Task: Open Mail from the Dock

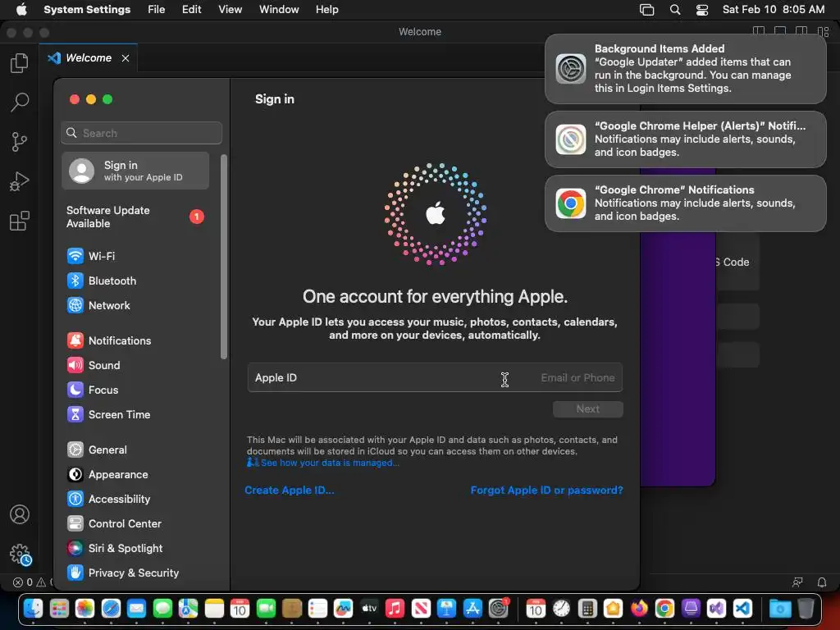Action: (137, 609)
